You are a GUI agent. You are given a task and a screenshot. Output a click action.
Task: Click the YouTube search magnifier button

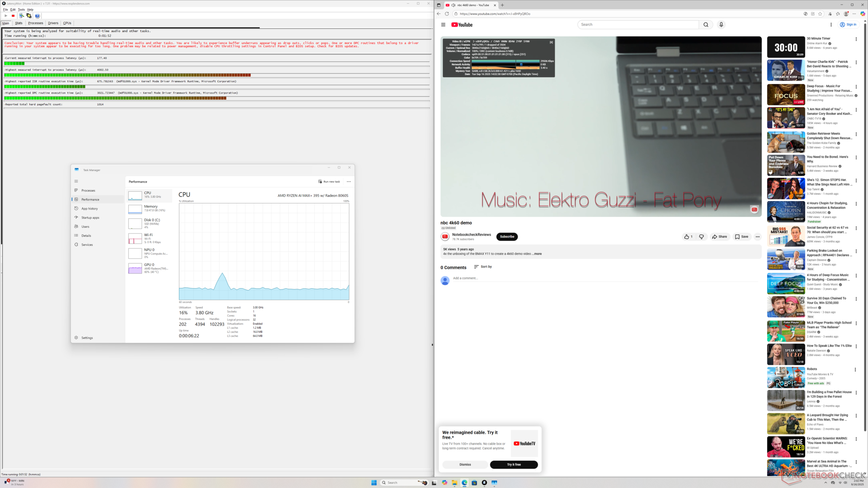[x=705, y=24]
